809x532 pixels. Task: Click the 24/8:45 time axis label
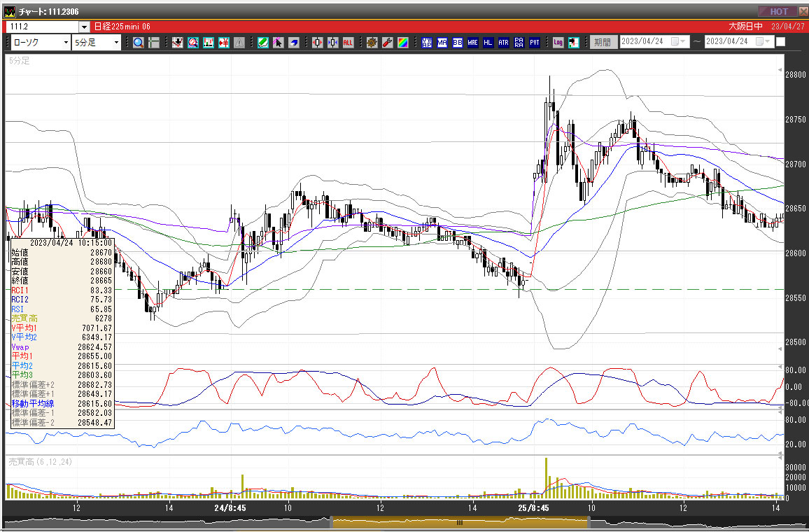click(x=231, y=507)
